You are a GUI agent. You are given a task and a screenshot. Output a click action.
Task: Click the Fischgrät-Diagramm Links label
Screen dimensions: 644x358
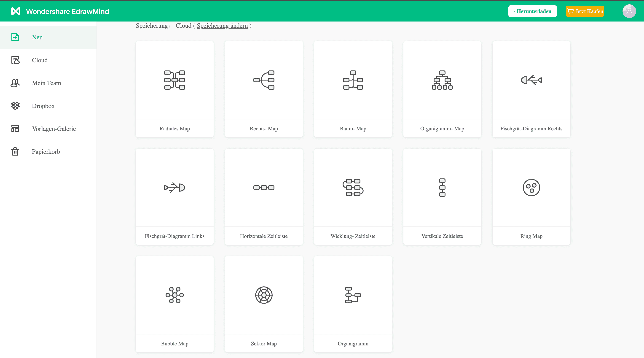pos(174,236)
